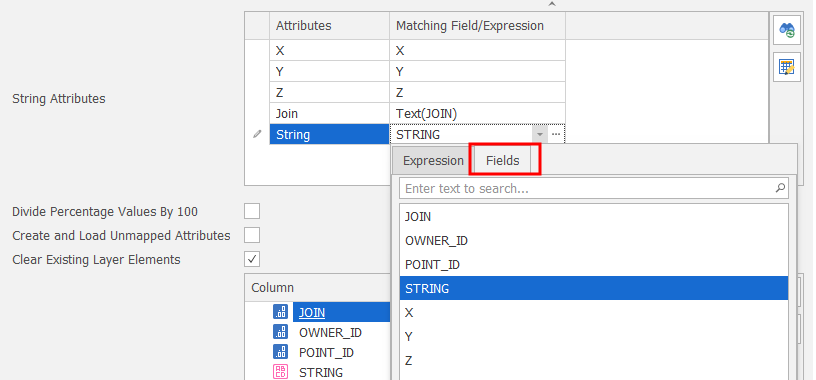Check Create and Load Unmapped Attributes
This screenshot has height=380, width=816.
tap(252, 235)
